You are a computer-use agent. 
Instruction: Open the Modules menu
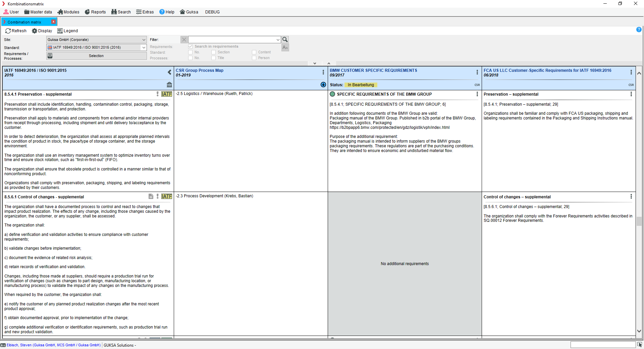click(68, 12)
